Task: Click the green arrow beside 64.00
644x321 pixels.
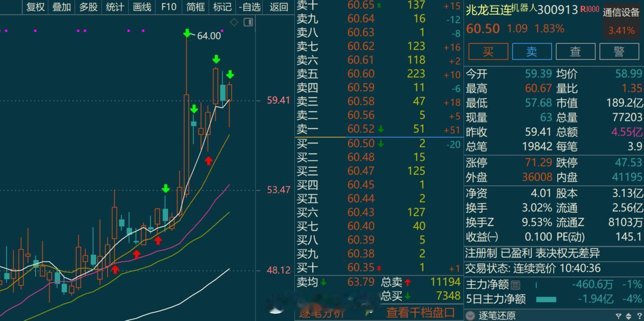Action: [187, 34]
